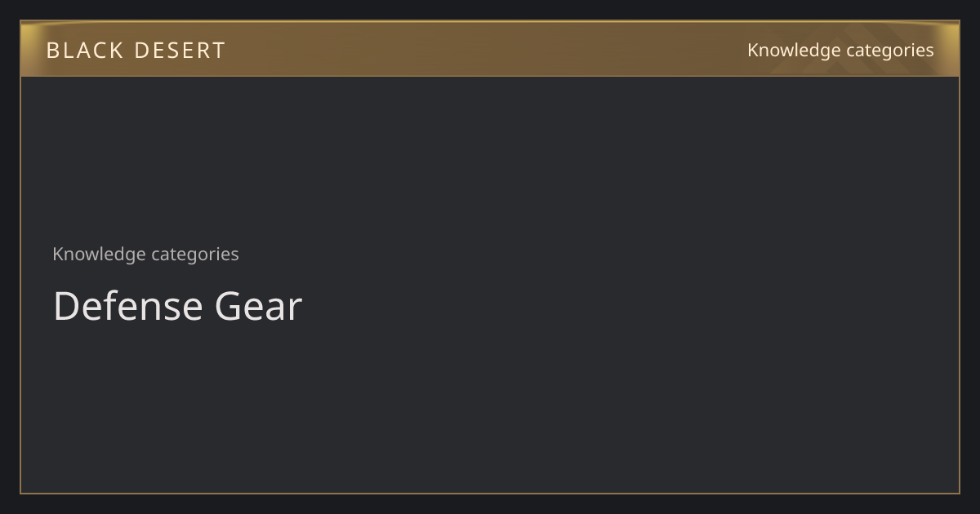Image resolution: width=980 pixels, height=514 pixels.
Task: Select the gray Knowledge categories breadcrumb
Action: [145, 255]
